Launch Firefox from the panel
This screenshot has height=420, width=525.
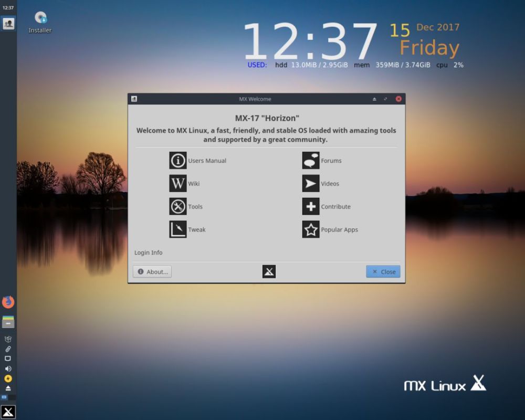8,302
